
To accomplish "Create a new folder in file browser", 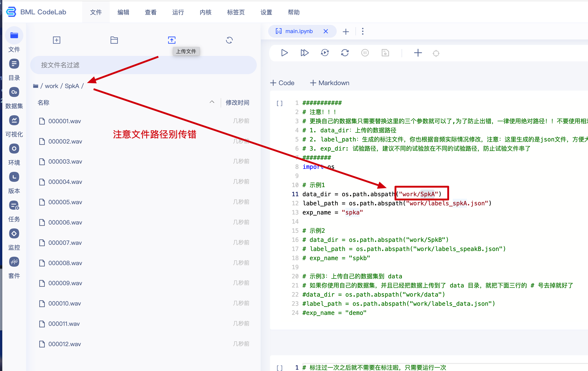I will coord(114,40).
